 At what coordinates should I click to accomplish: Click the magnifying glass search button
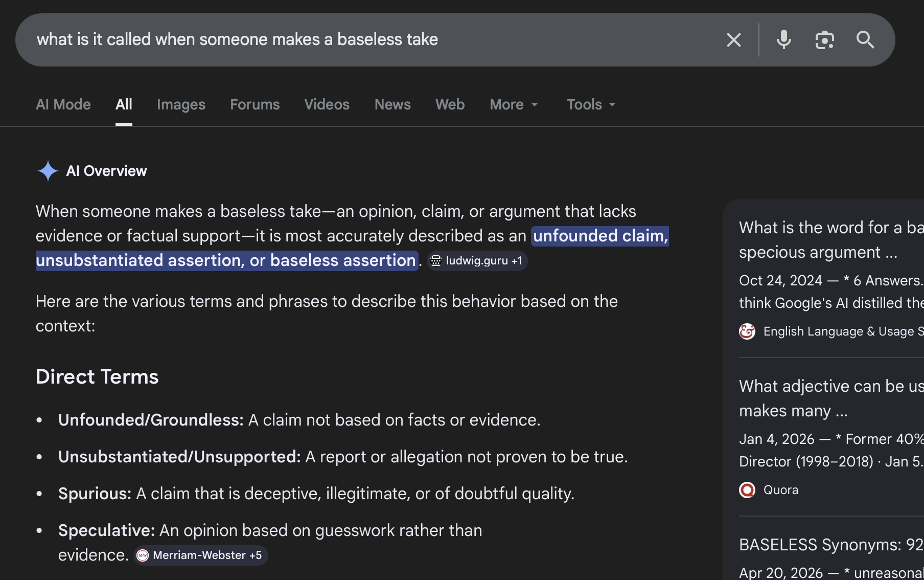[x=865, y=40]
